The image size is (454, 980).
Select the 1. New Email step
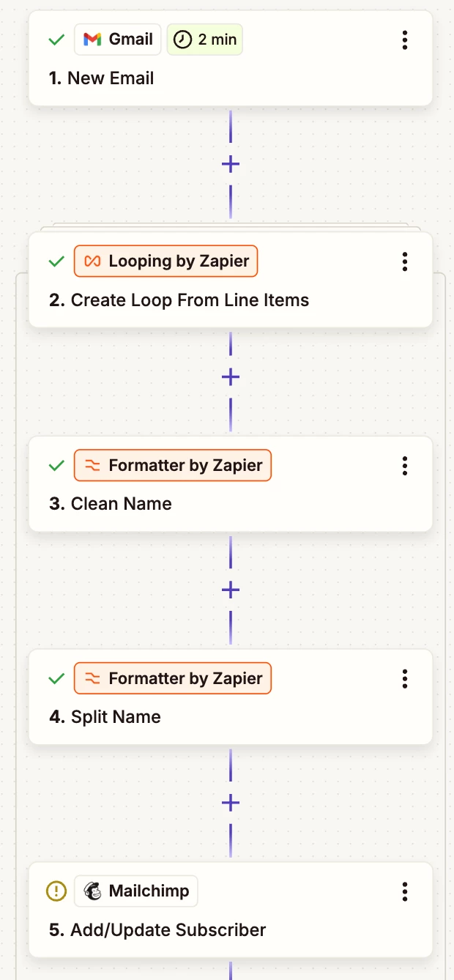pos(231,58)
